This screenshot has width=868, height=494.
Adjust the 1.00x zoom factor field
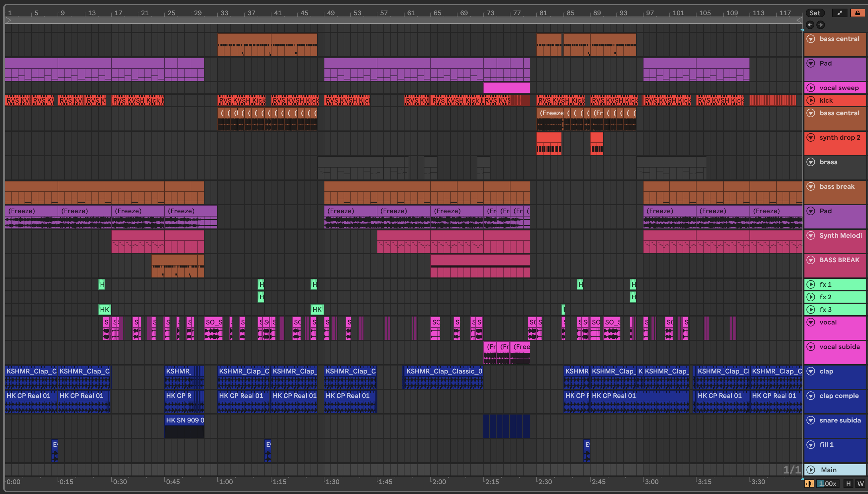(x=827, y=484)
